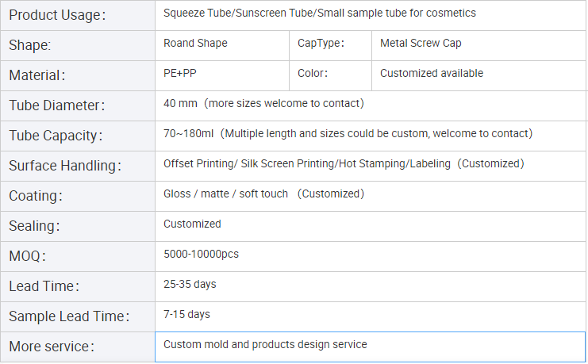Click the Roand Shape value

195,44
